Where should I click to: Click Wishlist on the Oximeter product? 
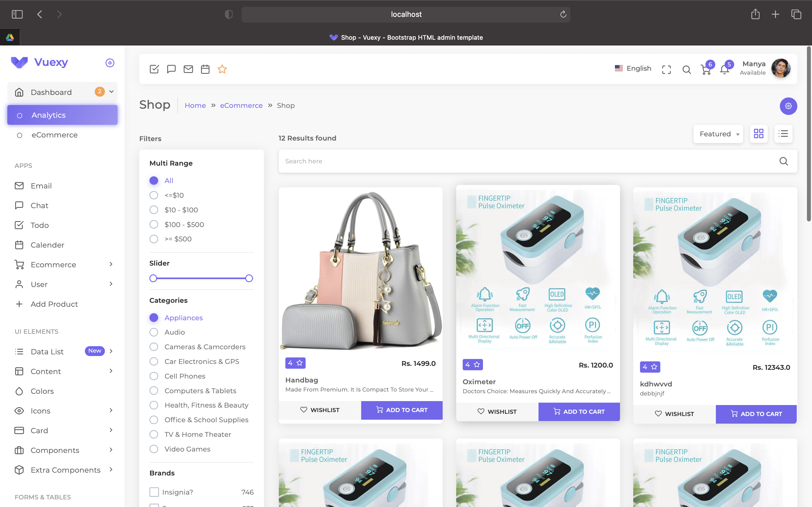click(497, 412)
